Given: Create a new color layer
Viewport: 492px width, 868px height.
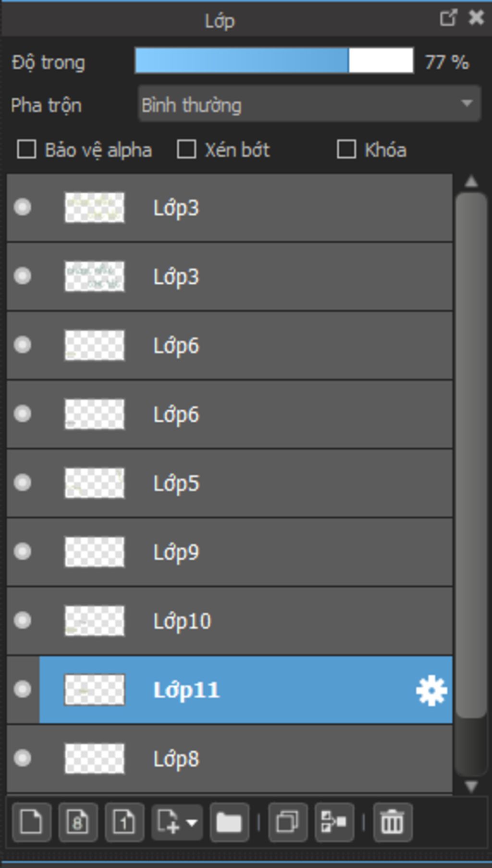Looking at the screenshot, I should (x=31, y=822).
